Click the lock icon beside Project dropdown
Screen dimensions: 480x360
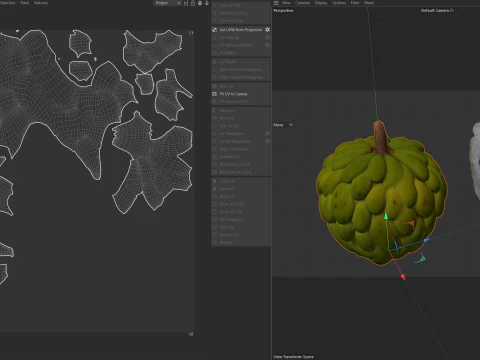(193, 3)
